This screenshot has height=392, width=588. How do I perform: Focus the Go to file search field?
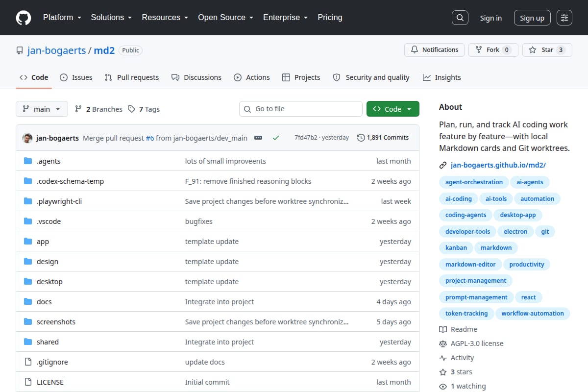pos(301,109)
